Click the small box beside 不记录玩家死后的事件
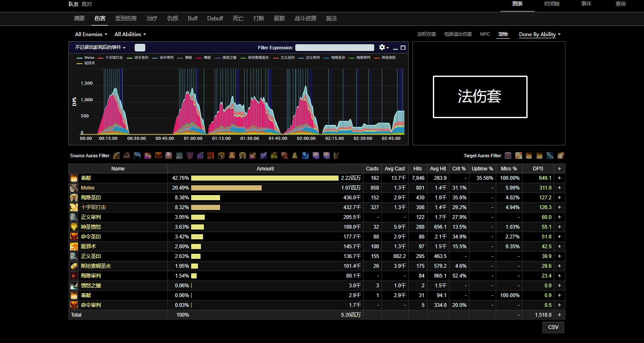This screenshot has height=343, width=644. pos(140,48)
